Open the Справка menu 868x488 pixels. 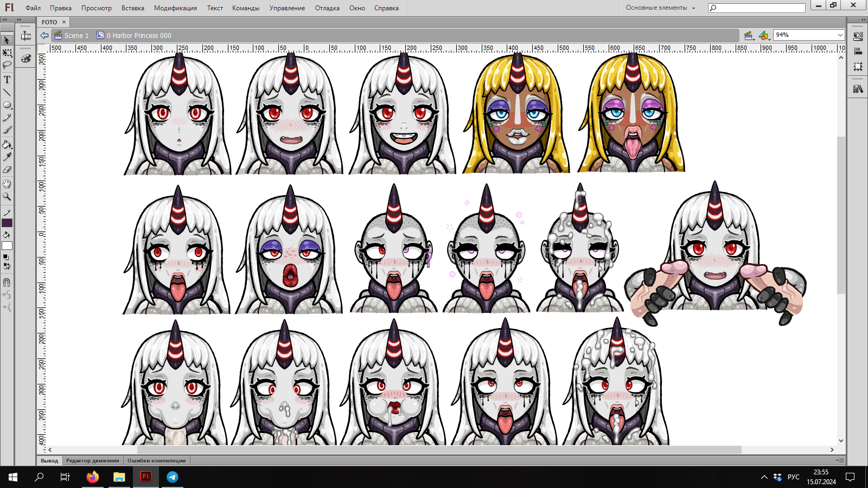pos(386,8)
